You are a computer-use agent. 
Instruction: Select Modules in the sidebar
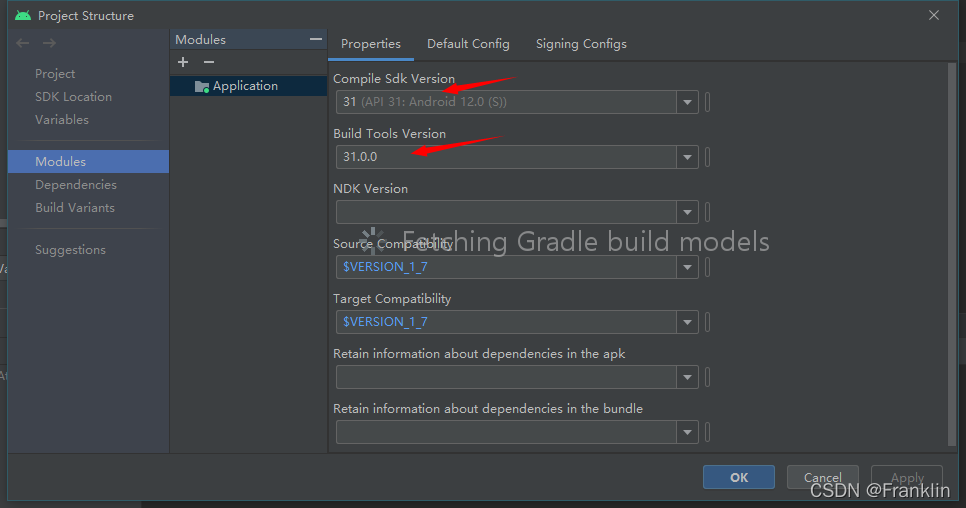tap(88, 161)
